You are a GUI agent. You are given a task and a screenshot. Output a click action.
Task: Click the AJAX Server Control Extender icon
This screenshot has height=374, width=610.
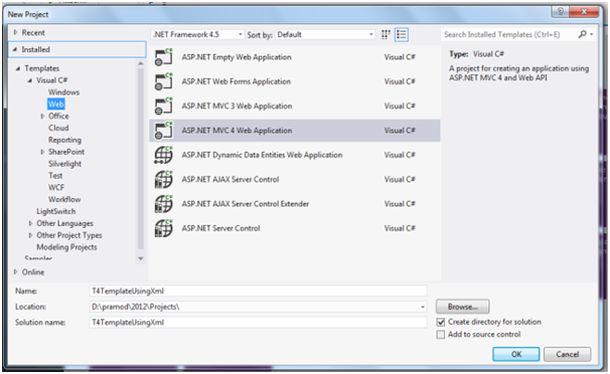pyautogui.click(x=164, y=204)
